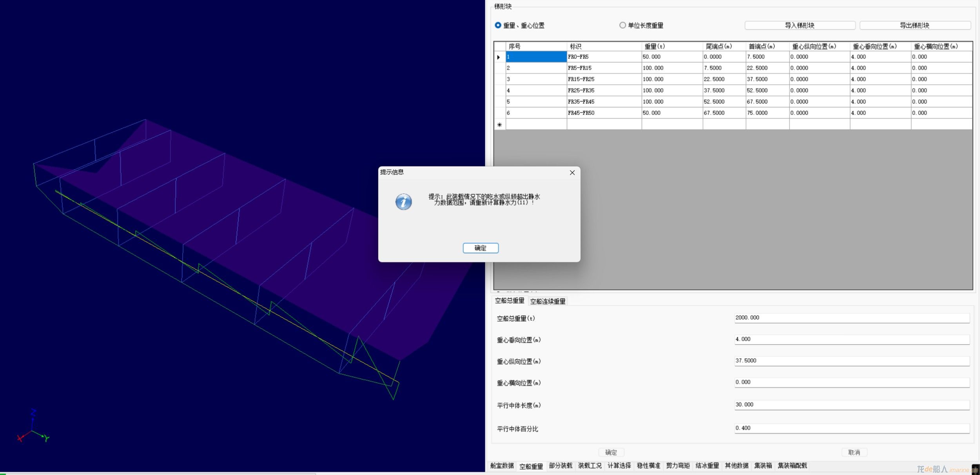Open the 其他数据 bottom tab

tap(737, 466)
